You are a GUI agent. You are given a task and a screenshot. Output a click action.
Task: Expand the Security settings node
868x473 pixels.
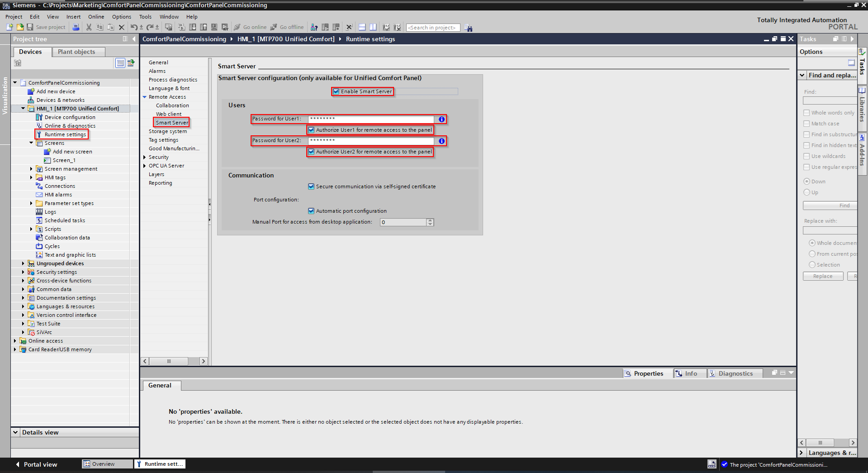pos(145,157)
